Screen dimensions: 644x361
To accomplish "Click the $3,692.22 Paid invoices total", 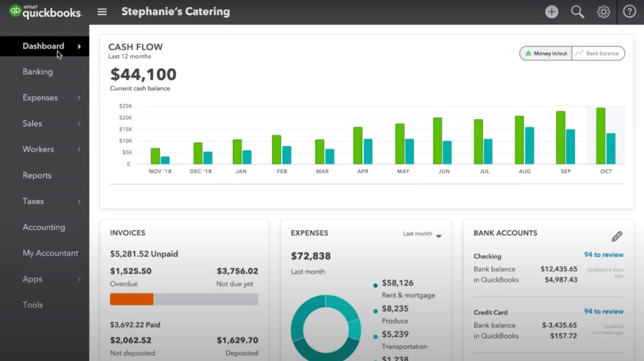I will click(135, 324).
